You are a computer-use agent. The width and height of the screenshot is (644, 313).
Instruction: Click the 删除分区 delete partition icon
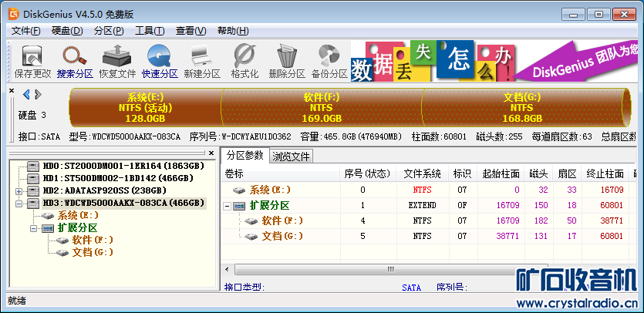(x=287, y=62)
